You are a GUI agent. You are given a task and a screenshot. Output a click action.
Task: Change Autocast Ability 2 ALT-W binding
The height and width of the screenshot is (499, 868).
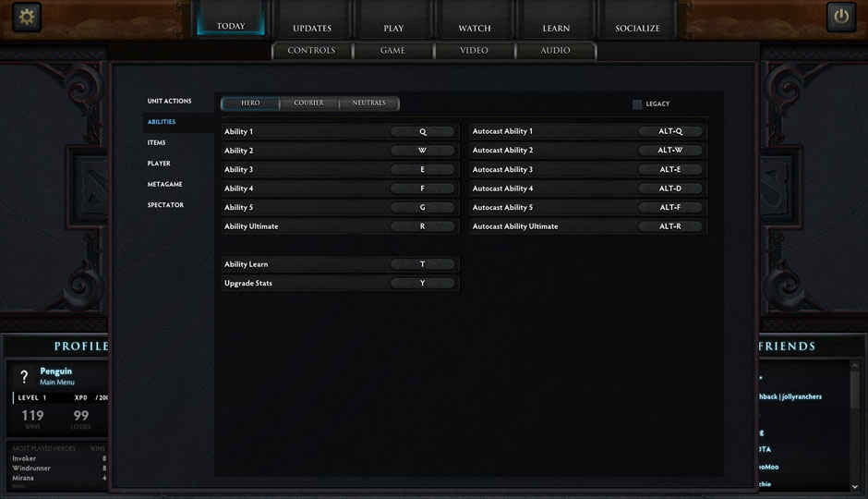(x=670, y=150)
